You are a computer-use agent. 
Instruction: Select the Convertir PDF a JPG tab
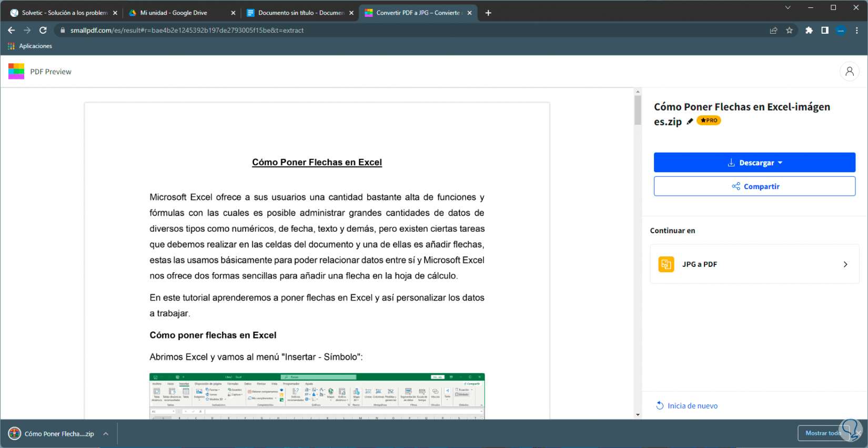[x=418, y=13]
